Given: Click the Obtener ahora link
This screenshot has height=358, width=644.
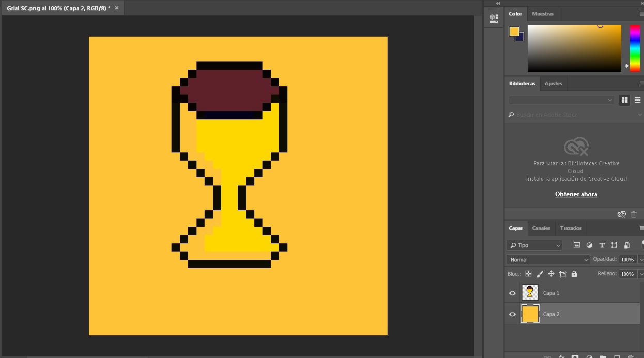Looking at the screenshot, I should click(576, 194).
